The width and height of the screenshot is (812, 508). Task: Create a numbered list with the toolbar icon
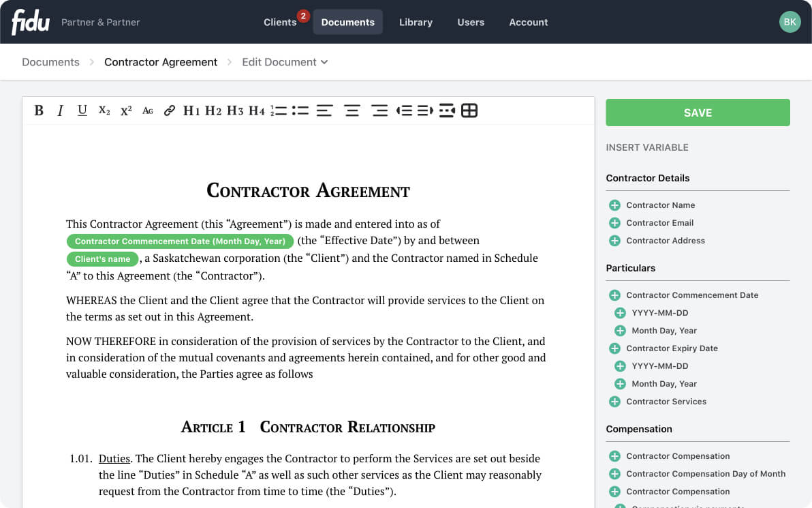click(279, 110)
